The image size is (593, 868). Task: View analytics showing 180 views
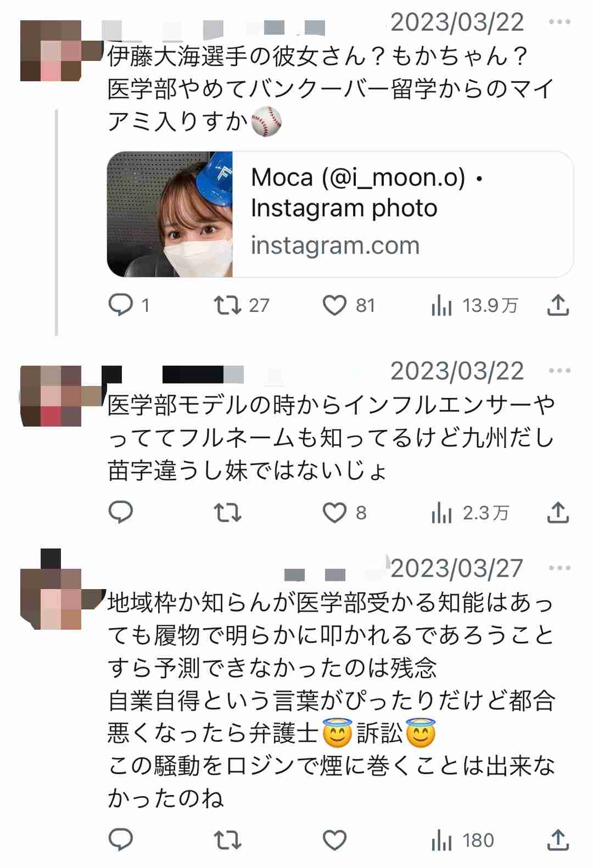(x=462, y=841)
